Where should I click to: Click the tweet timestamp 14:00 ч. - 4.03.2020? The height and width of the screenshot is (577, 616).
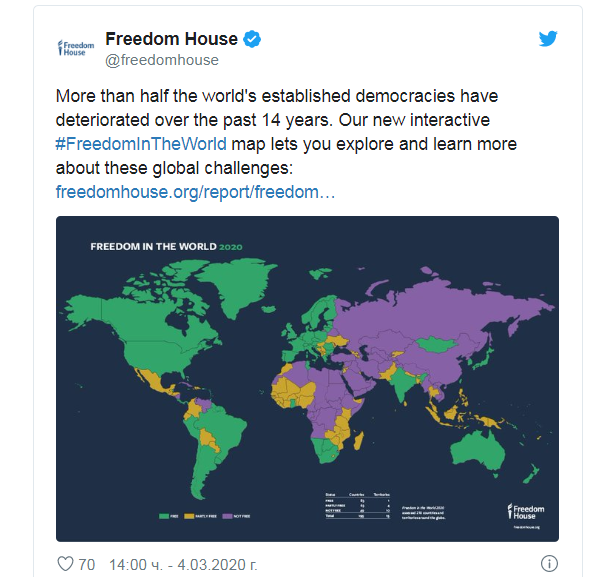pos(182,565)
